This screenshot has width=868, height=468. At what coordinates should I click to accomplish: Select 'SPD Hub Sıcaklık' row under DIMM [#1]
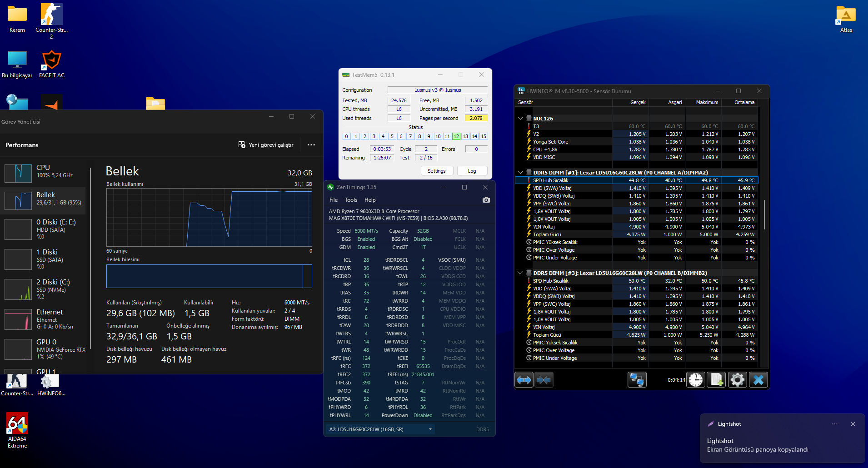click(636, 180)
